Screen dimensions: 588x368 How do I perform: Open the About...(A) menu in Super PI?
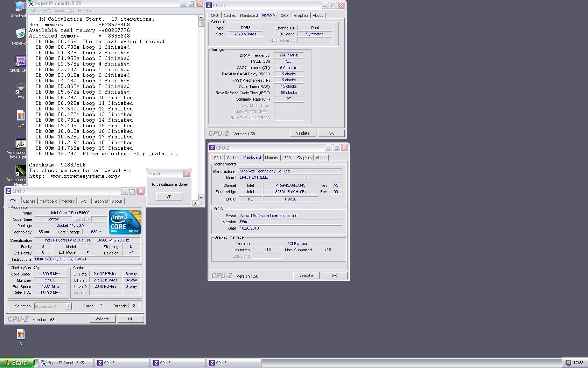tap(64, 11)
